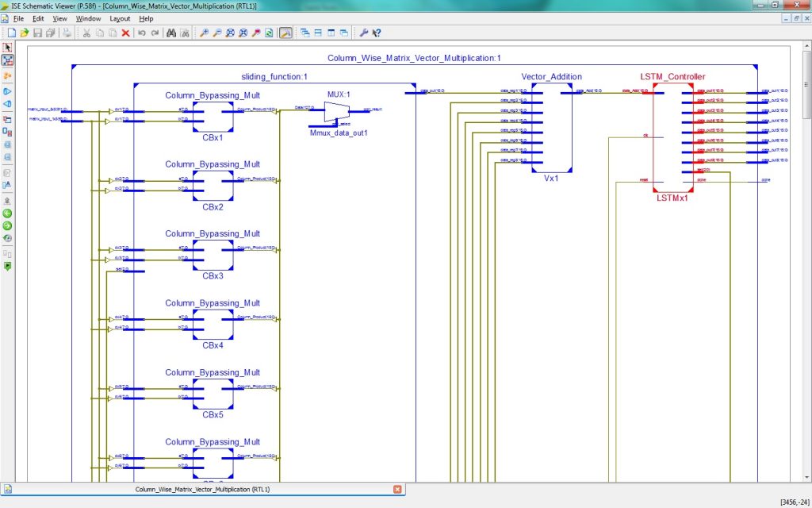This screenshot has width=812, height=508.
Task: Open the Window menu
Action: (x=88, y=18)
